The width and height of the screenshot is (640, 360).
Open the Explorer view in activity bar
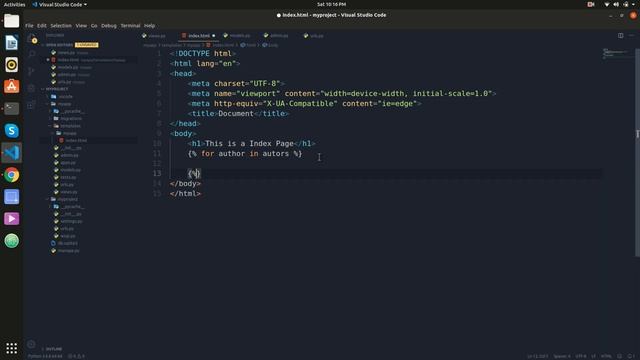(x=32, y=39)
